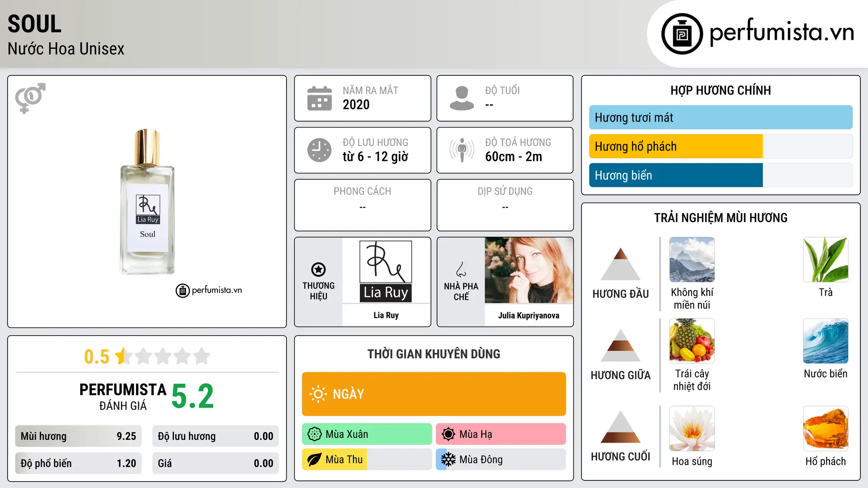868x488 pixels.
Task: Click the spring flower icon beside Mùa Xuân
Action: 314,434
